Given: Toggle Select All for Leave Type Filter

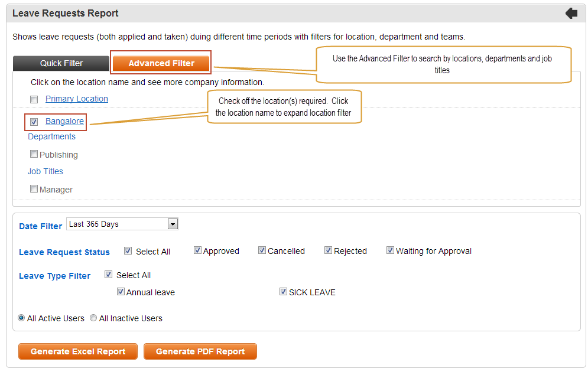Looking at the screenshot, I should (108, 275).
